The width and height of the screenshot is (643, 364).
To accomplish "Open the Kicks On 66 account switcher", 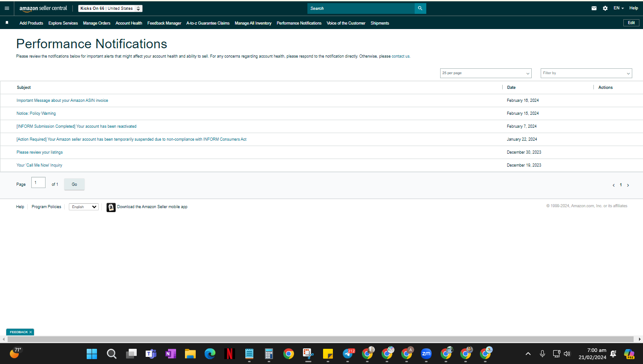I will [x=110, y=8].
